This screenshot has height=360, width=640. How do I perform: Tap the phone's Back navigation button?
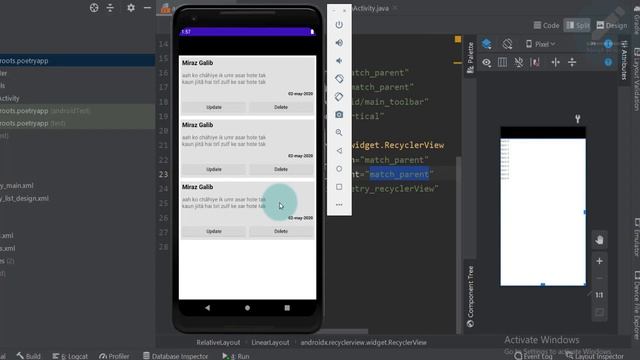(x=207, y=308)
